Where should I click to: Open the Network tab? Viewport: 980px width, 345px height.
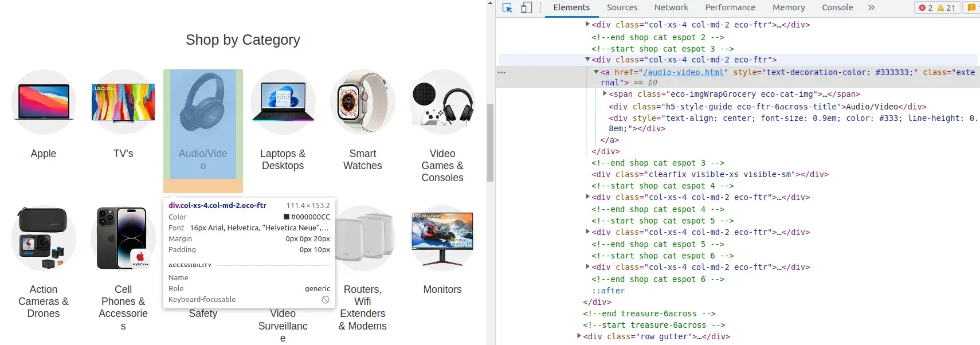(671, 7)
